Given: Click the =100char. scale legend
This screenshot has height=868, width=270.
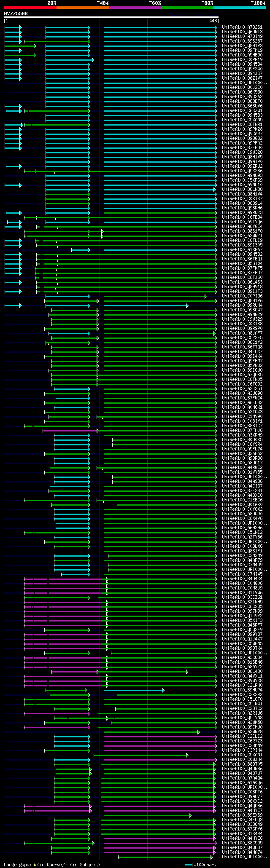Looking at the screenshot, I should click(205, 865).
